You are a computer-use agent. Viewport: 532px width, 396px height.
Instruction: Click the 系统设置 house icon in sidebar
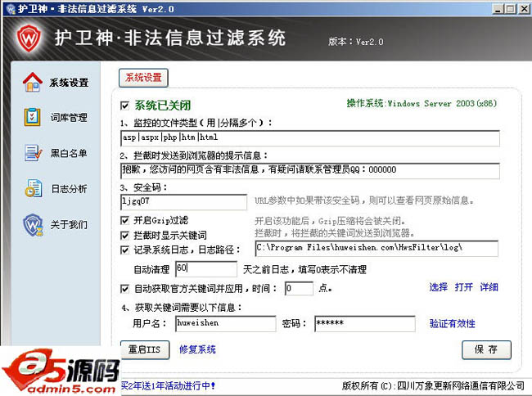[x=32, y=82]
